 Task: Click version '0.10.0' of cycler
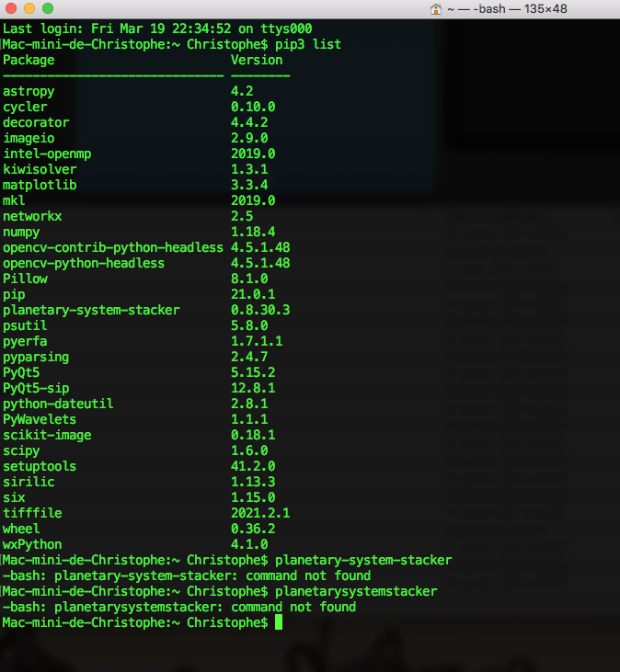[253, 107]
